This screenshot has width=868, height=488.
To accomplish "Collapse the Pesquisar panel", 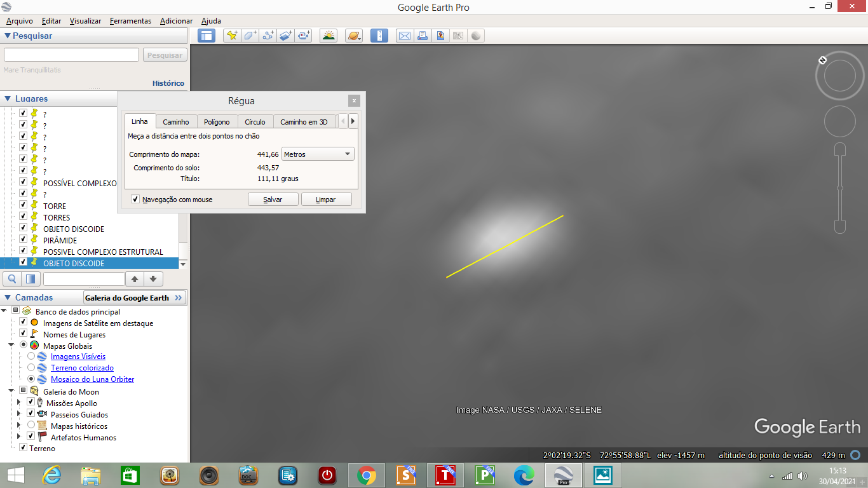I will click(8, 36).
